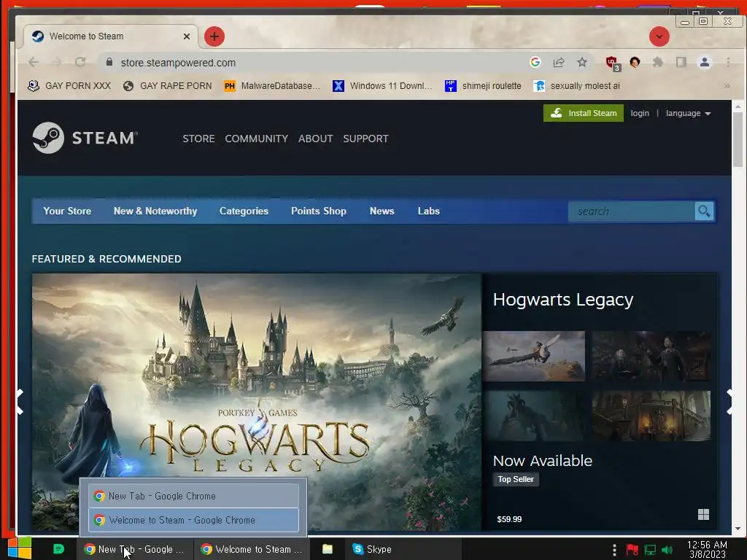The width and height of the screenshot is (747, 560).
Task: Close the Welcome to Steam tab
Action: point(187,36)
